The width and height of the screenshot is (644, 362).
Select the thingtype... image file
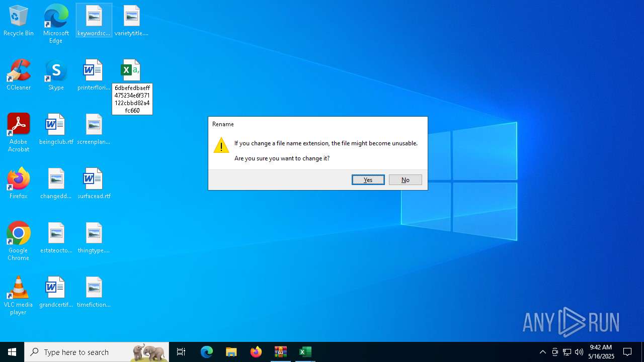coord(94,238)
